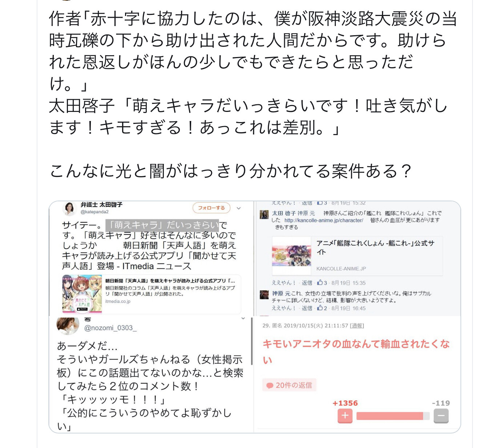Open the 20件の返信 replies button
This screenshot has height=448, width=499.
pos(289,385)
